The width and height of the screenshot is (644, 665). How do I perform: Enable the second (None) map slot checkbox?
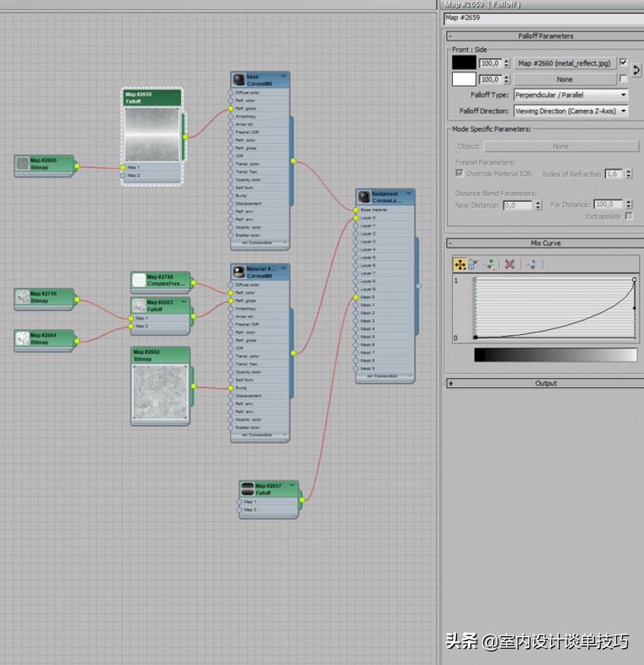[x=623, y=79]
